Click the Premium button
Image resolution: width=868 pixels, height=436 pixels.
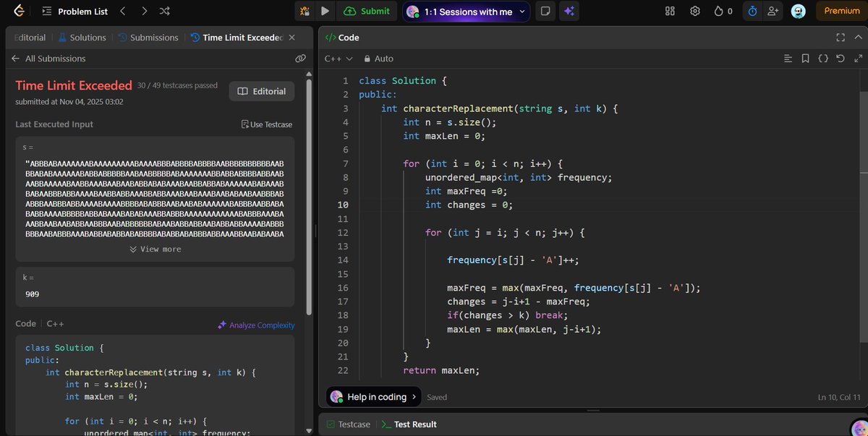coord(842,11)
